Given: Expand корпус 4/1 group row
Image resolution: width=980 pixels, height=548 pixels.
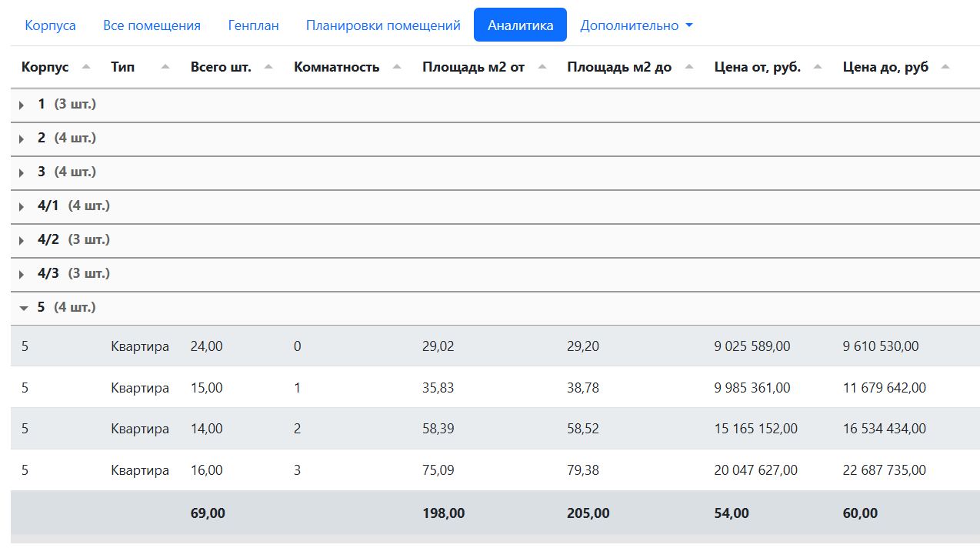Looking at the screenshot, I should pyautogui.click(x=22, y=206).
